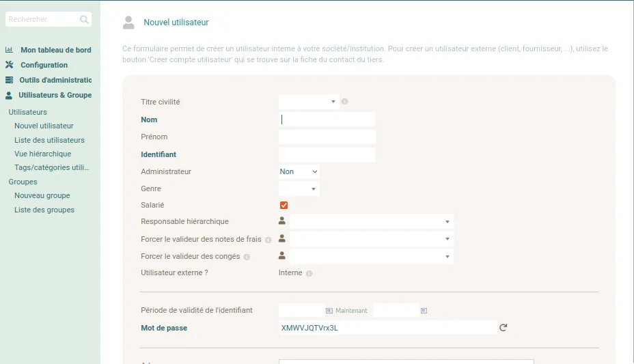This screenshot has width=634, height=364.
Task: Click info icon beside notes de frais label
Action: (268, 240)
